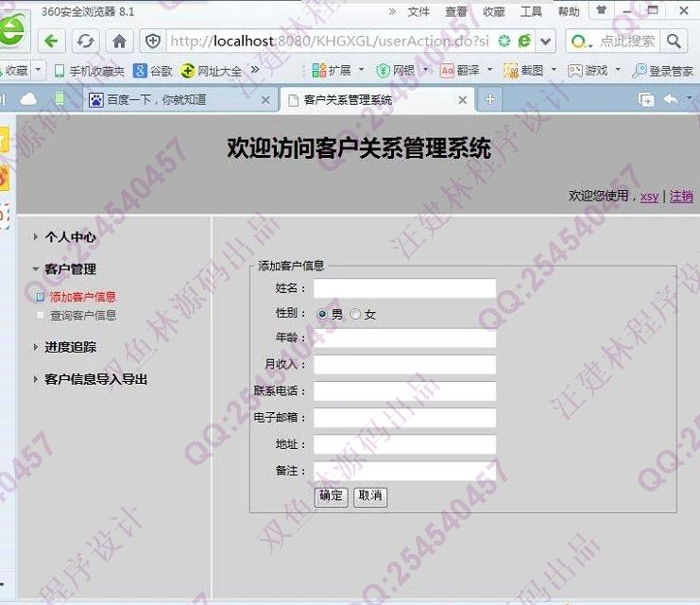Viewport: 700px width, 605px height.
Task: Open the 文件 menu
Action: pyautogui.click(x=418, y=11)
